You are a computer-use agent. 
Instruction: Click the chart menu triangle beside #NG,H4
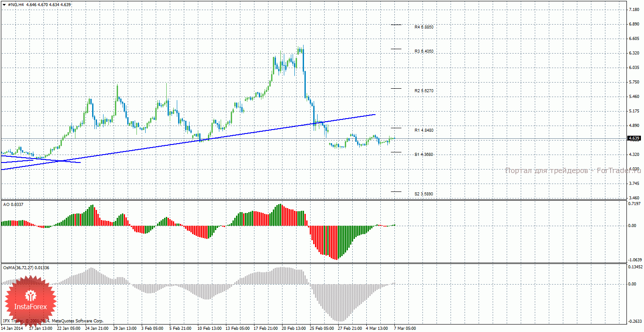pyautogui.click(x=4, y=4)
